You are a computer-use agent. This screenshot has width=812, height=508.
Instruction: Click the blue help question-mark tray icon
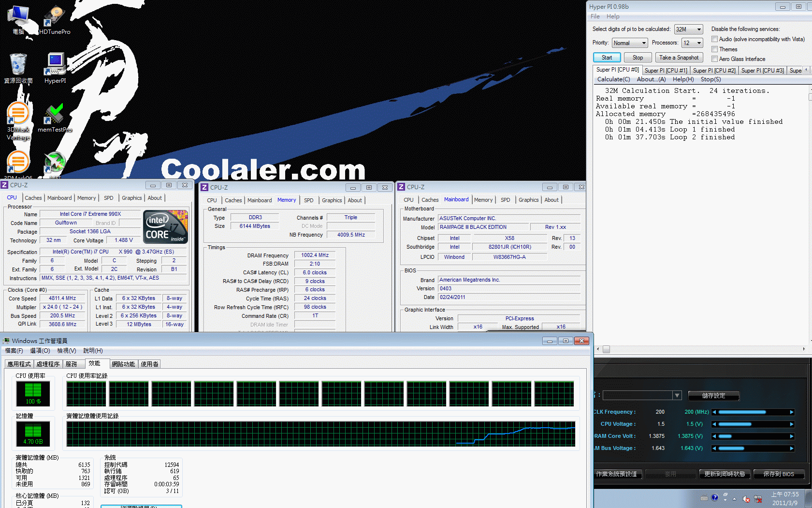(x=715, y=497)
